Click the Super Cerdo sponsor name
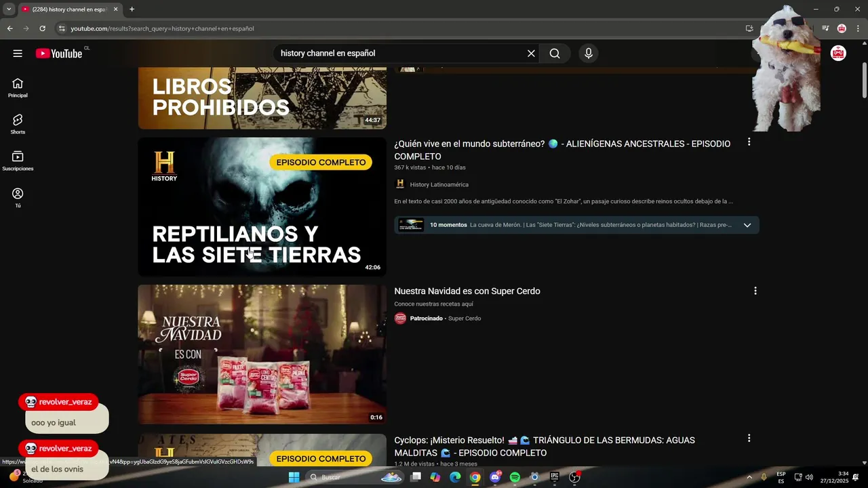 [x=465, y=319]
